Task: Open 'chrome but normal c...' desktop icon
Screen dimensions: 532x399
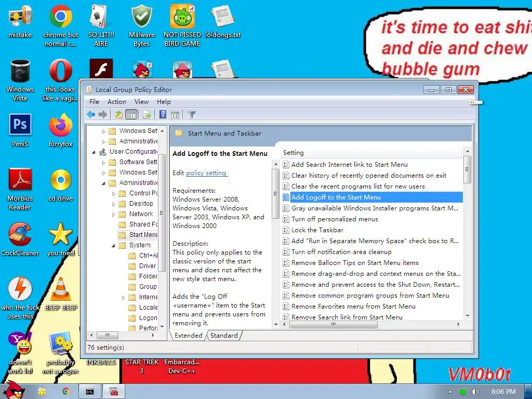Action: pyautogui.click(x=60, y=25)
